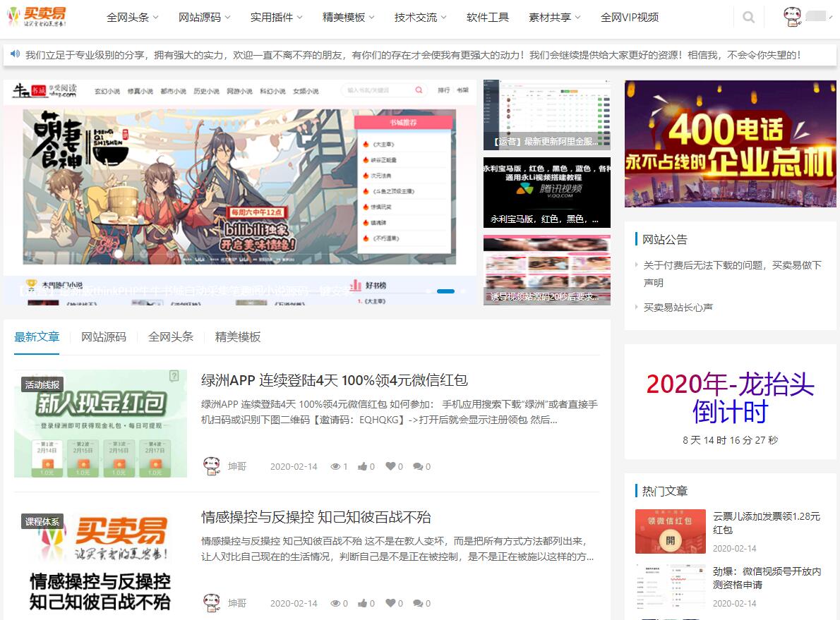Open the user account dropdown arrow
The height and width of the screenshot is (620, 840).
pyautogui.click(x=831, y=17)
